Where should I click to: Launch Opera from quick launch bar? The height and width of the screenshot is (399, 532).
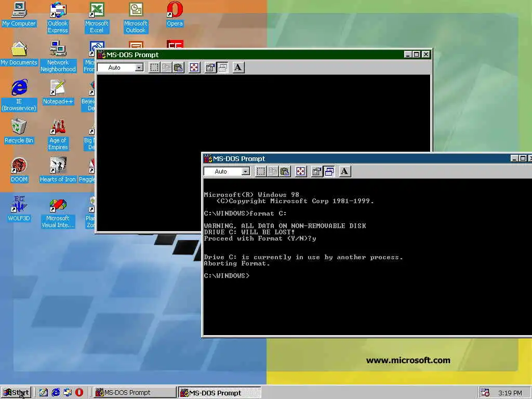click(x=79, y=393)
